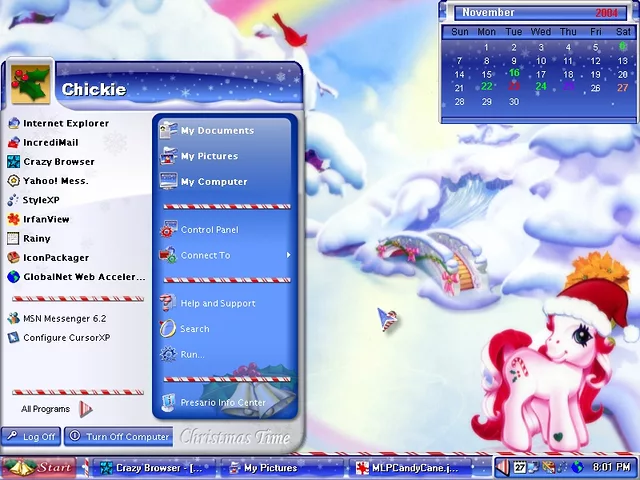Image resolution: width=640 pixels, height=480 pixels.
Task: Click the 2004 year in calendar
Action: 606,13
